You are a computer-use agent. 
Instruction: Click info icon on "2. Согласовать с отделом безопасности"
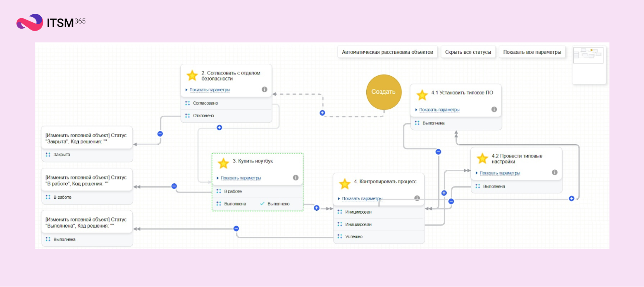[264, 90]
